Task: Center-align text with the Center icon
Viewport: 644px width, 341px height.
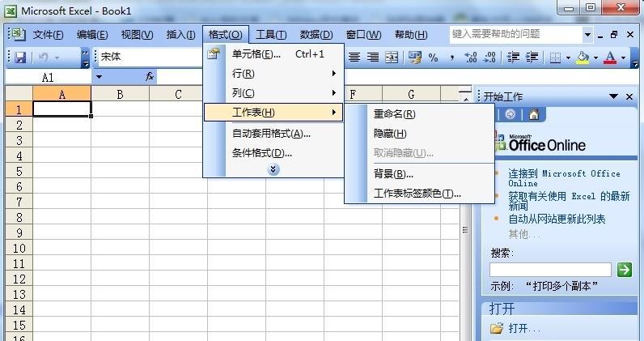Action: click(354, 58)
